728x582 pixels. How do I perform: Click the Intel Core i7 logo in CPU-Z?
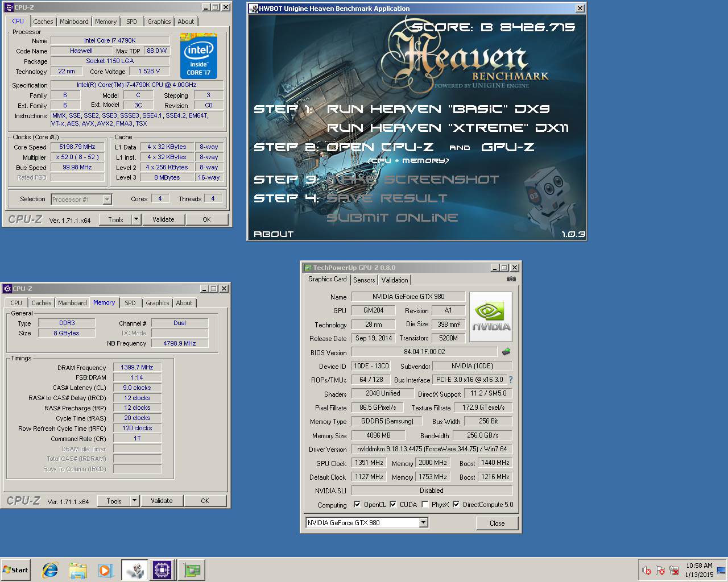pos(198,56)
